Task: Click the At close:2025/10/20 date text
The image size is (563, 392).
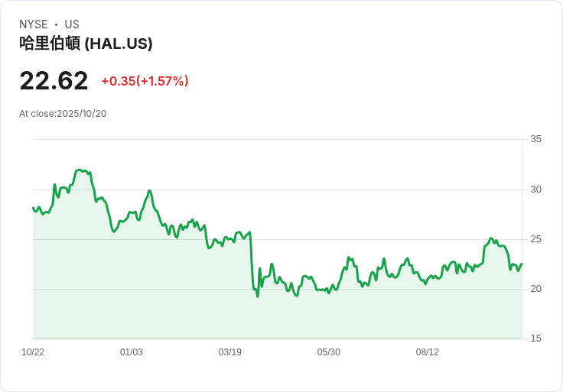Action: tap(63, 114)
